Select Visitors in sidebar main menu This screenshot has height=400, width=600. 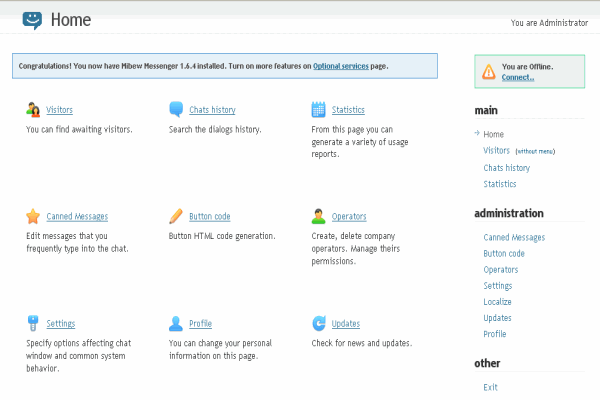pyautogui.click(x=497, y=151)
